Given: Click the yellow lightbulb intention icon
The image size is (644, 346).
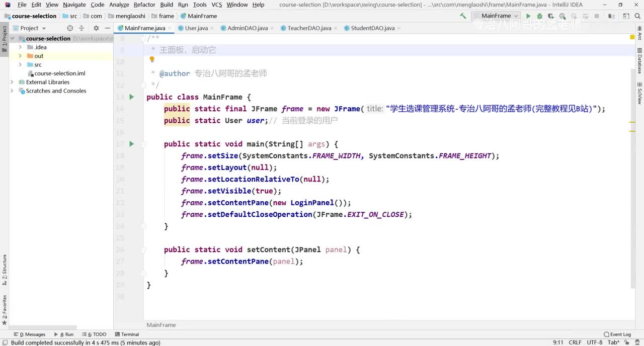Looking at the screenshot, I should pyautogui.click(x=152, y=60).
